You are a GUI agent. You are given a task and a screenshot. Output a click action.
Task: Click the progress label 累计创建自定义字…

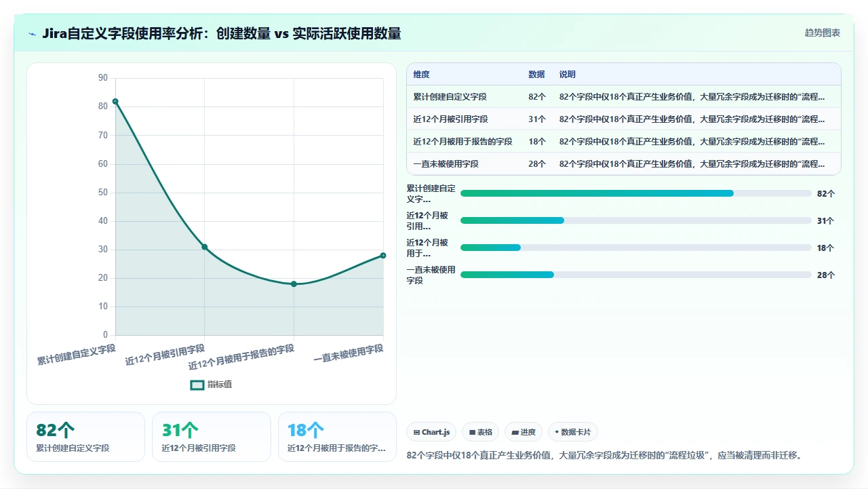431,194
